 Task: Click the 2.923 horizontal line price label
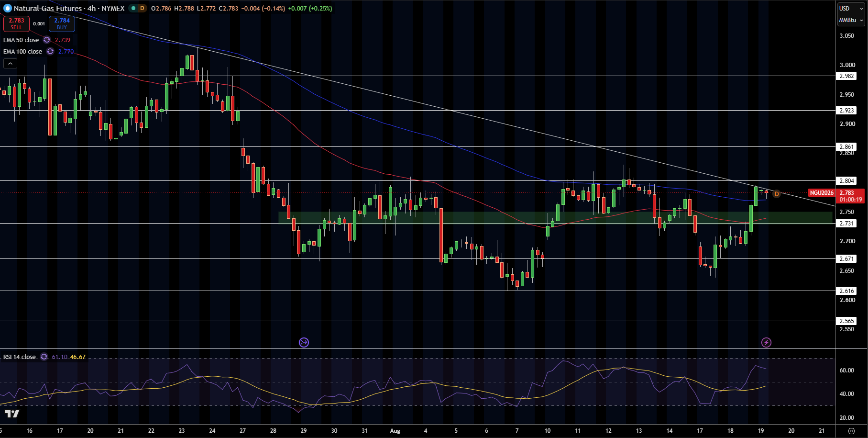click(846, 111)
